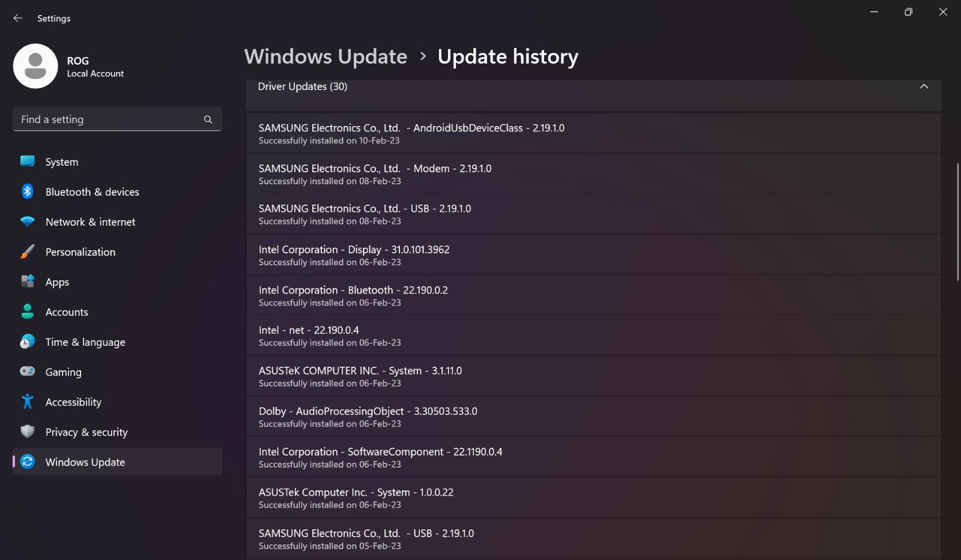Select ASUSTeK COMPUTER INC. System 3.1.11.0 entry

click(x=593, y=376)
